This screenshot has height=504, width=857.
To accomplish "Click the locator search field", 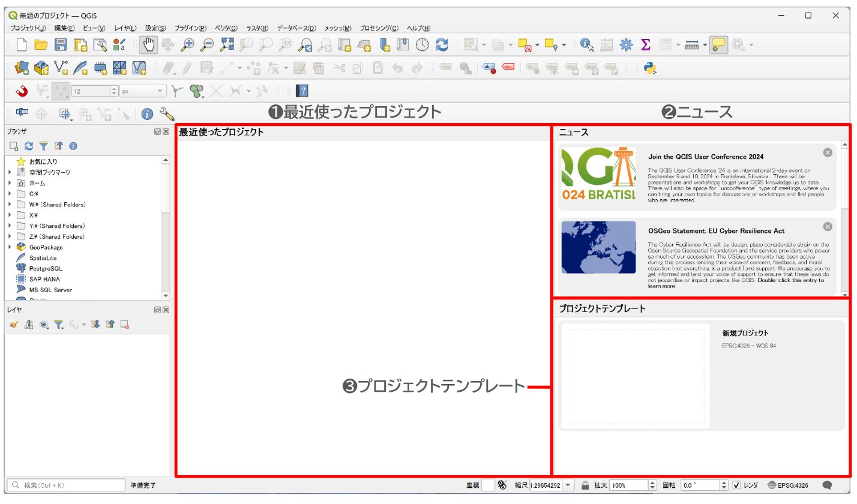I will (66, 485).
